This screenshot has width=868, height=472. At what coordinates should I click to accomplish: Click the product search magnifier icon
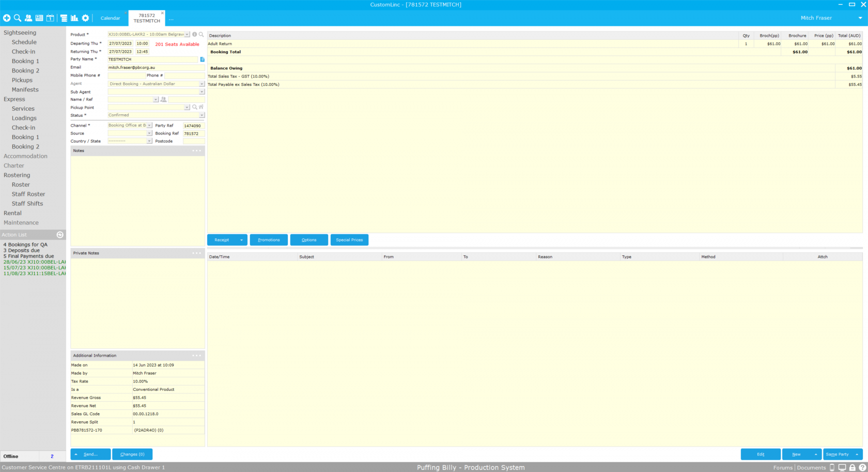point(201,35)
